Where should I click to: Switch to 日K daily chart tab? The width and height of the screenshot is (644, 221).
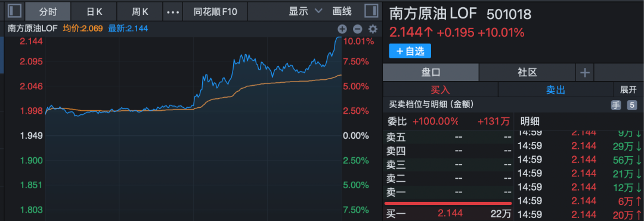coord(94,11)
